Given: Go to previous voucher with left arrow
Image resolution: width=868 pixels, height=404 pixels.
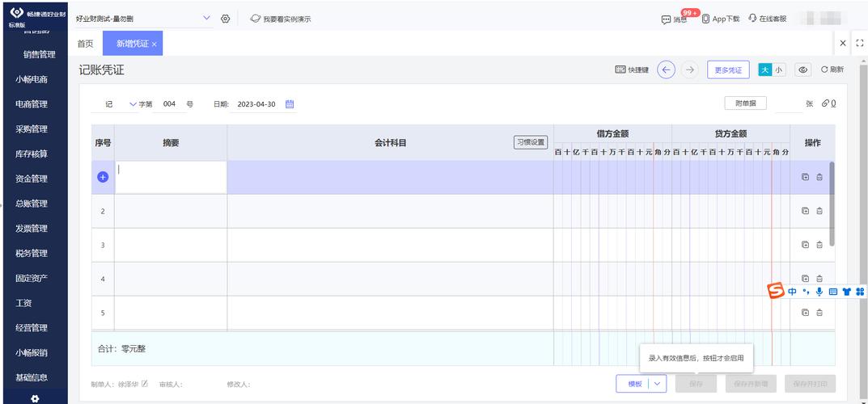Looking at the screenshot, I should tap(666, 69).
